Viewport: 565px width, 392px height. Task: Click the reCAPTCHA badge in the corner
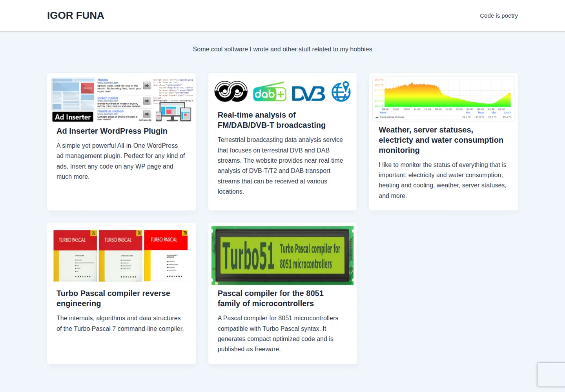(551, 375)
